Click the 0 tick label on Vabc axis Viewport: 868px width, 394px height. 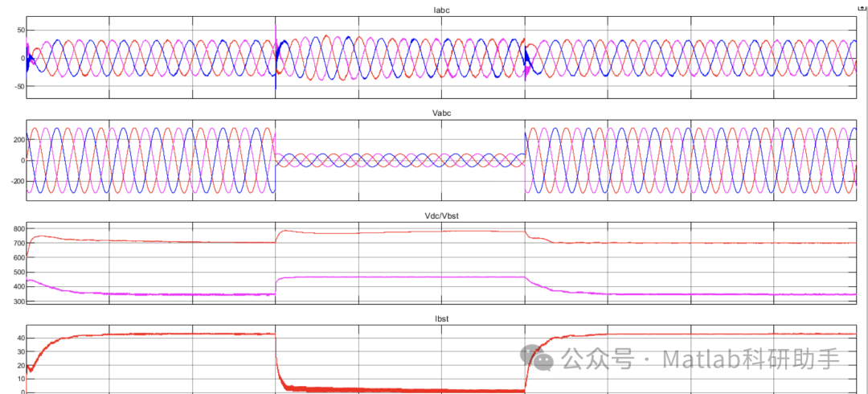(22, 161)
